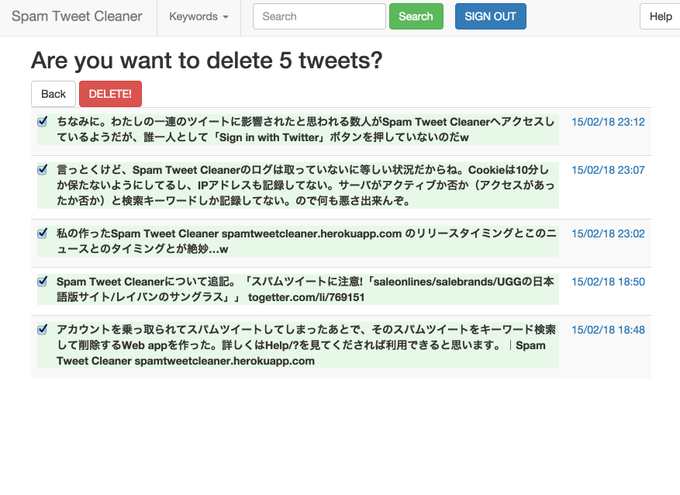This screenshot has height=495, width=680.
Task: Open timestamp link 15/02/18 18:48
Action: pos(608,330)
